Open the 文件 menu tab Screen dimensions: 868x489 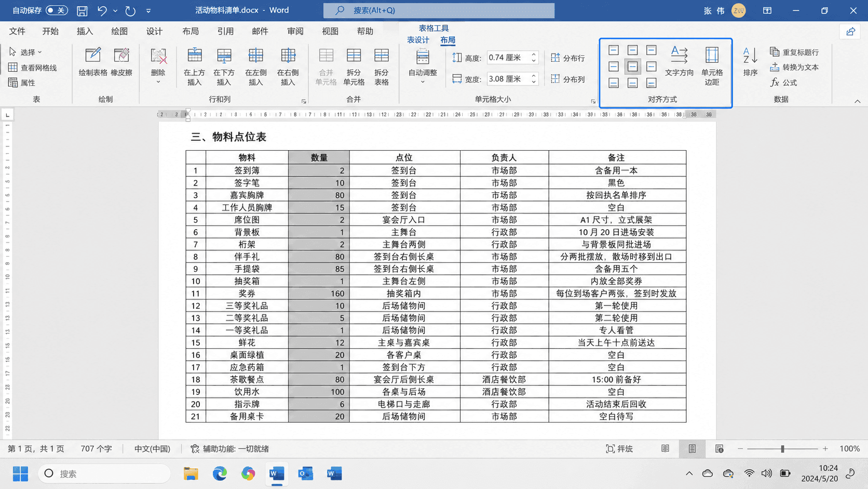click(17, 31)
